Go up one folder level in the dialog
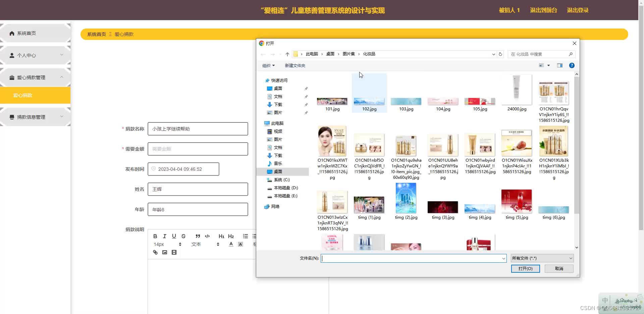Viewport: 644px width, 314px height. pyautogui.click(x=287, y=54)
